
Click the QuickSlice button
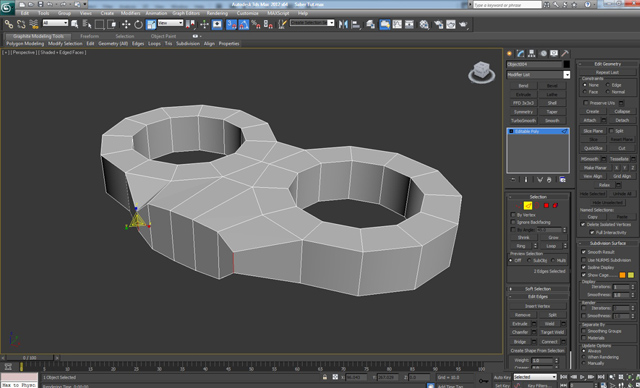point(593,148)
